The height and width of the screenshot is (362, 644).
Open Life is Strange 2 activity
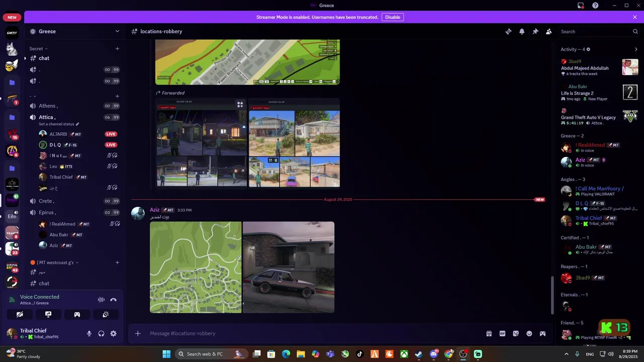click(599, 93)
